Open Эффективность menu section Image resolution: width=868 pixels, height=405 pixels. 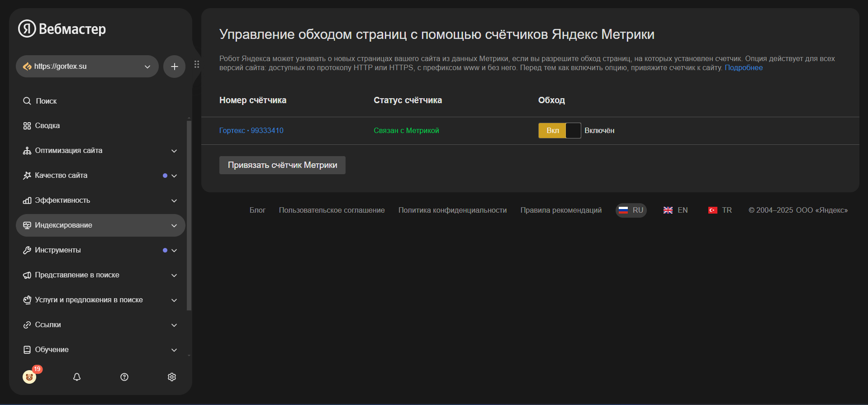100,200
